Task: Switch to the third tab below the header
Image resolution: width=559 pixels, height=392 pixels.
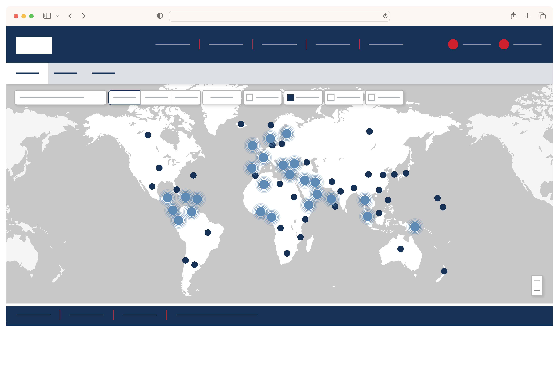Action: 104,73
